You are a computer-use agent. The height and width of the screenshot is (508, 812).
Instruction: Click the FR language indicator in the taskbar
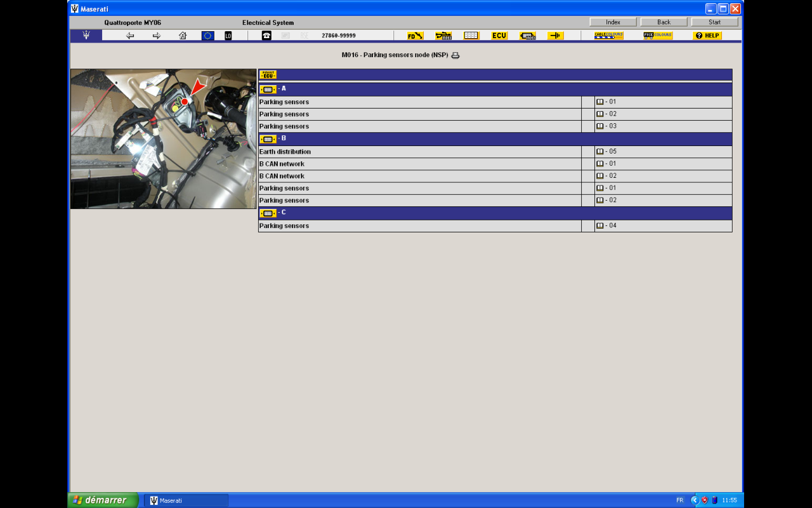pos(679,500)
